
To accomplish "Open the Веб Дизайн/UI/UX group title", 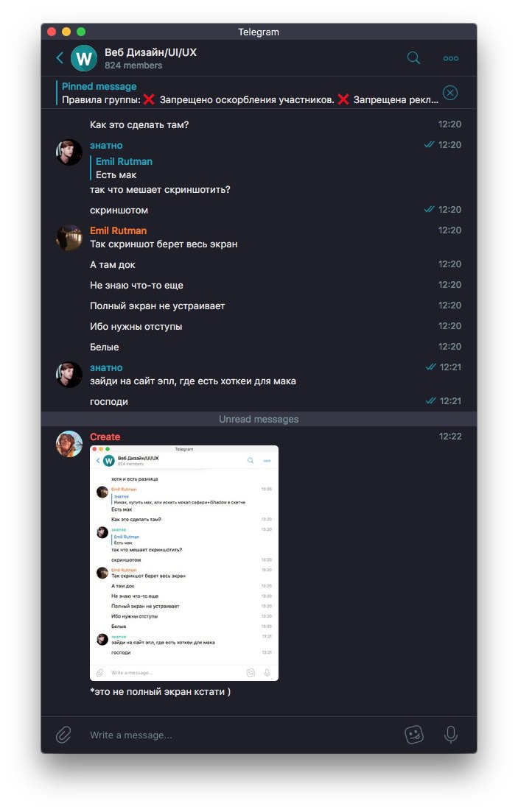I will pyautogui.click(x=150, y=52).
